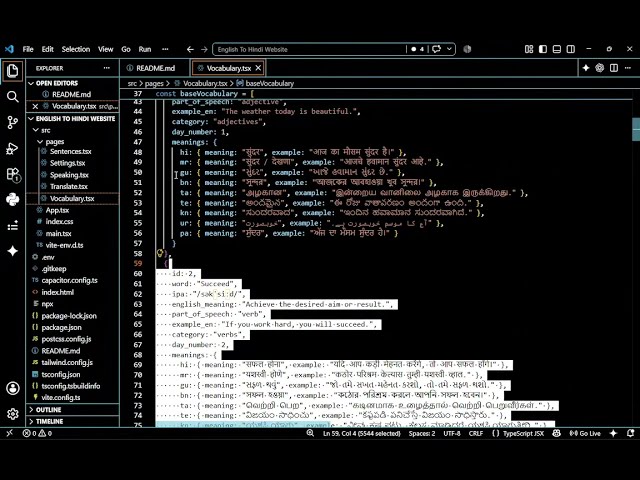This screenshot has height=480, width=640.
Task: Open the File menu
Action: click(28, 49)
